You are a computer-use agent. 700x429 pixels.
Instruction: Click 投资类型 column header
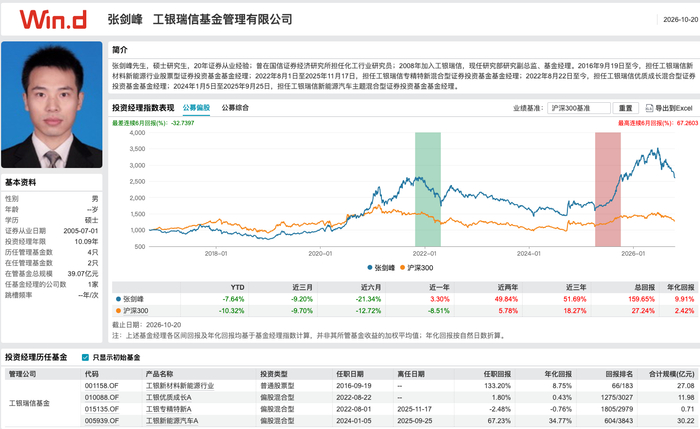pos(274,374)
